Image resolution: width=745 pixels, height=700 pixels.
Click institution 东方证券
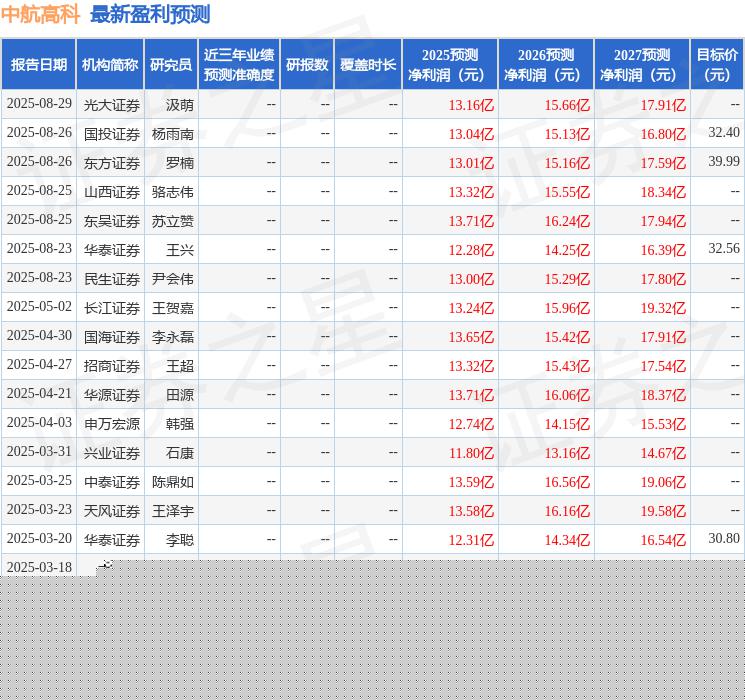coord(112,163)
